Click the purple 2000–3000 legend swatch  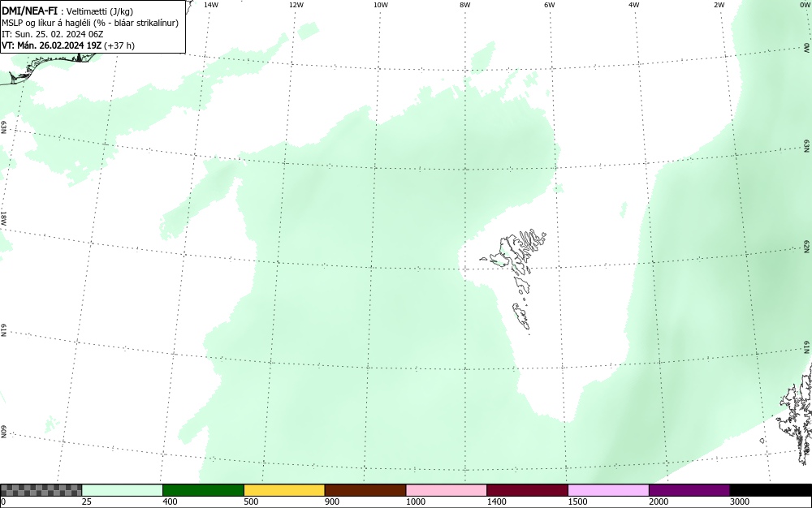[x=689, y=490]
